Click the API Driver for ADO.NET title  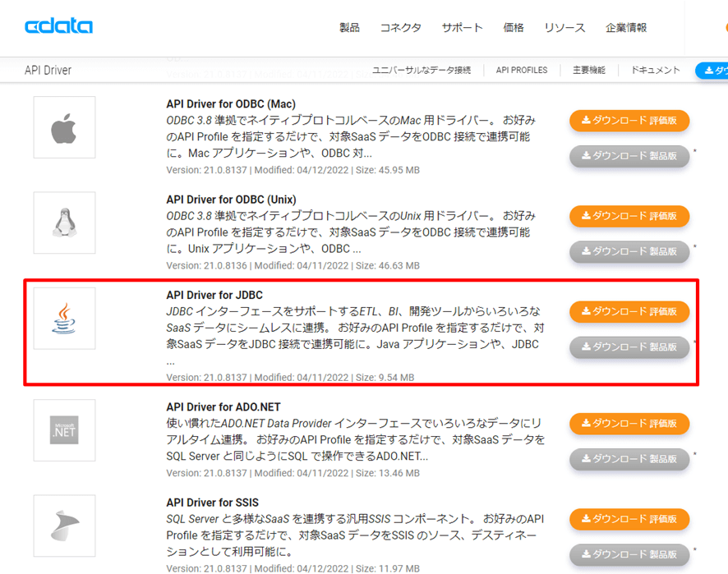click(223, 407)
